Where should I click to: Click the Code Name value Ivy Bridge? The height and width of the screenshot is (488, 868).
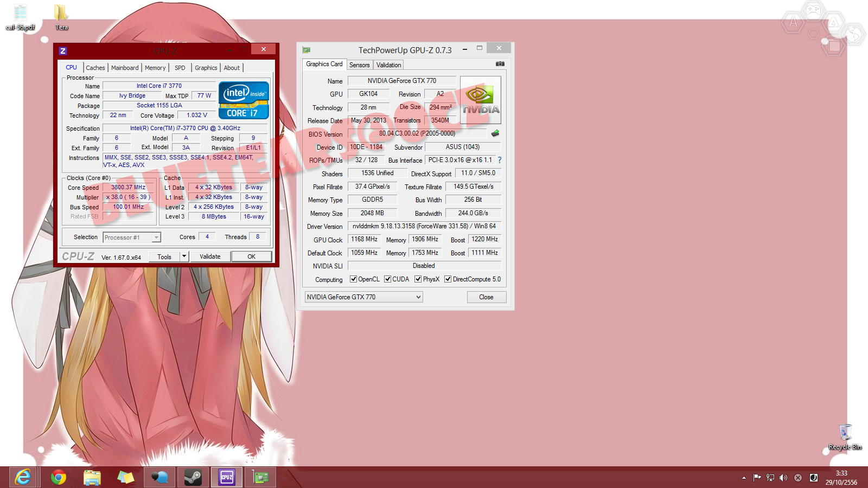click(132, 95)
